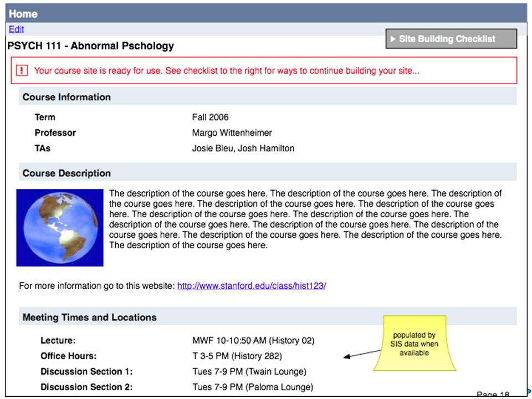Select MWF 10-10:50 AM (History 02)
The height and width of the screenshot is (399, 532).
pos(253,340)
